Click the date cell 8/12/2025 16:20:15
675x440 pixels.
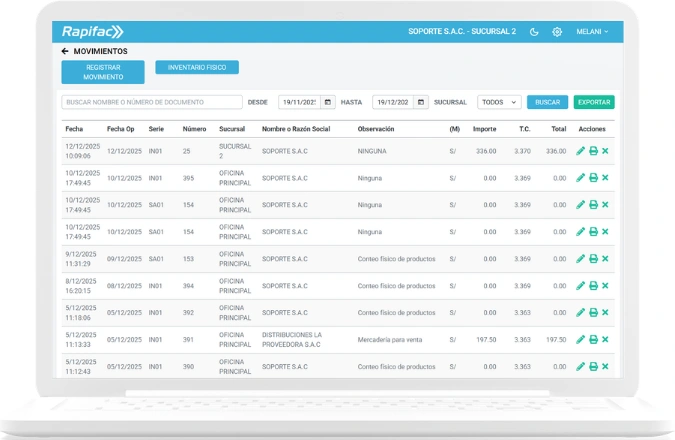coord(81,286)
